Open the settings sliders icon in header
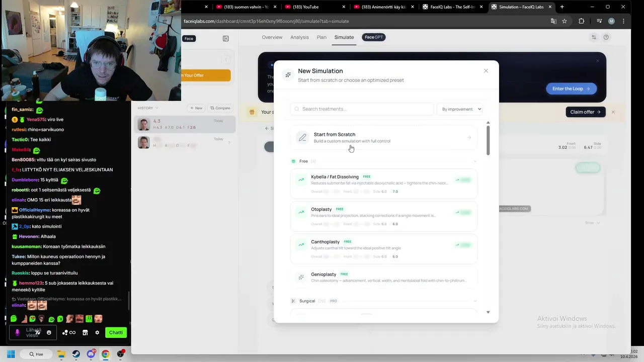Image resolution: width=644 pixels, height=362 pixels. [x=594, y=37]
